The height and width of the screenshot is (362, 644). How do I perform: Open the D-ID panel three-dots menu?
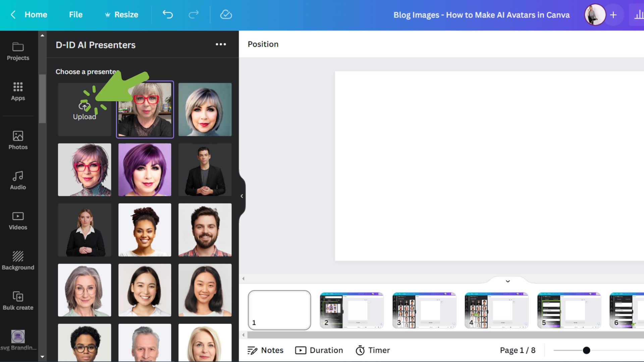[221, 44]
